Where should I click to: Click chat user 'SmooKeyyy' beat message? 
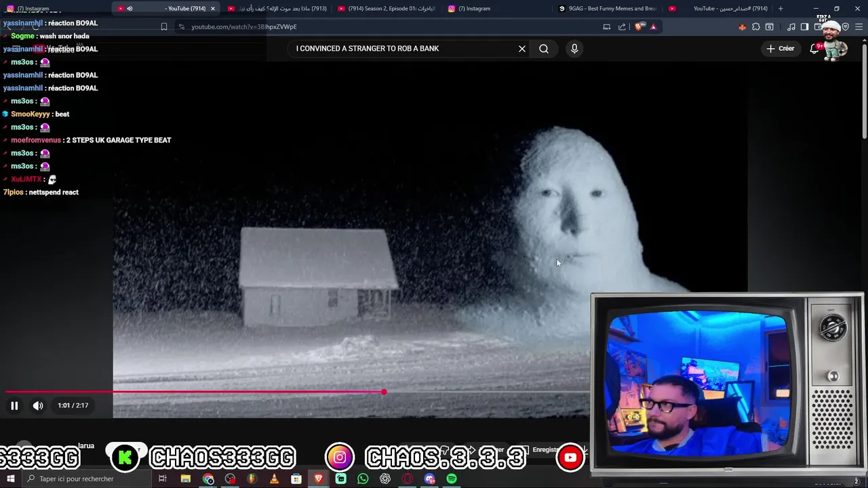click(x=40, y=115)
